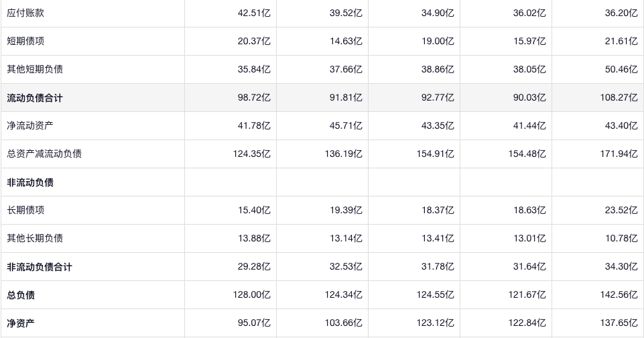Click the 42.51亿 accounts payable cell
Screen dimensions: 644x338
click(254, 13)
